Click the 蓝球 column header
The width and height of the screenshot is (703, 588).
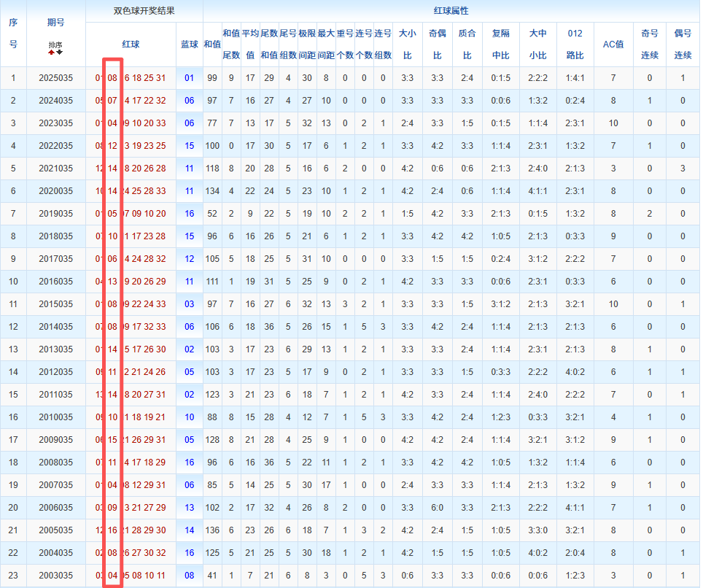190,45
